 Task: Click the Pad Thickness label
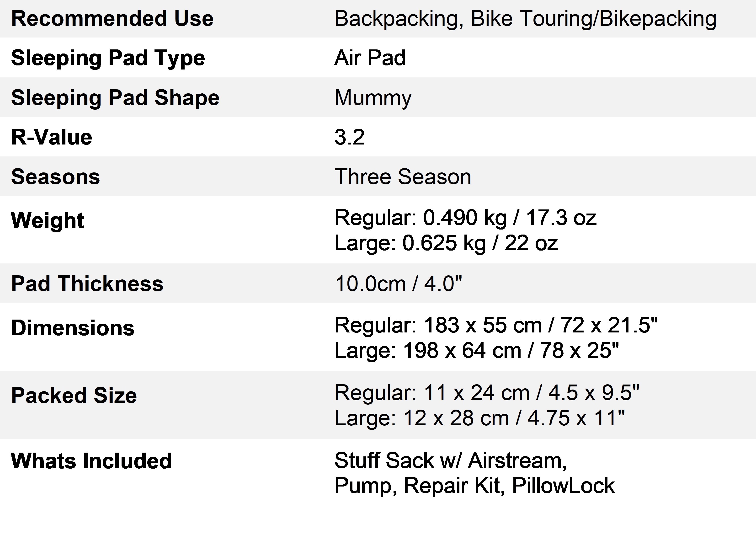click(87, 284)
